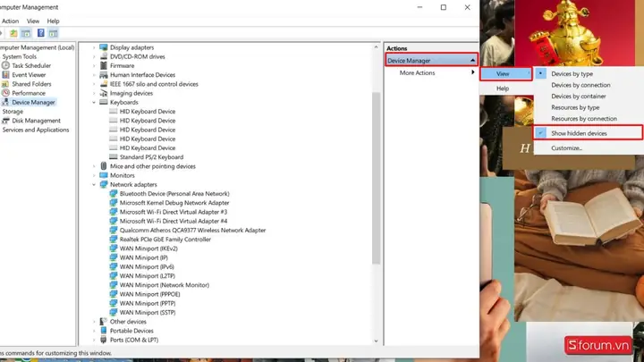The height and width of the screenshot is (362, 644).
Task: Select WAN Miniport (Network Monitor) entry
Action: pos(164,285)
